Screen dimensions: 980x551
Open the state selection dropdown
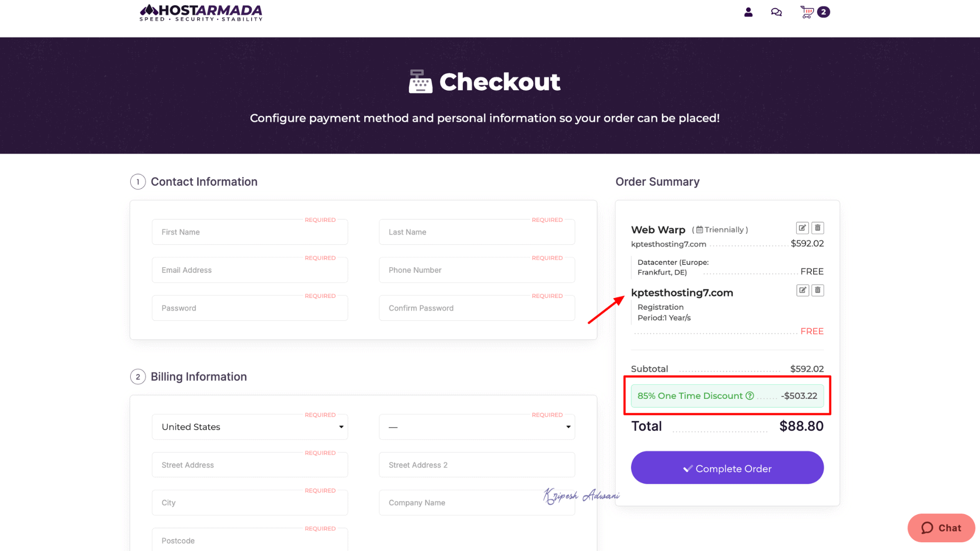click(477, 427)
